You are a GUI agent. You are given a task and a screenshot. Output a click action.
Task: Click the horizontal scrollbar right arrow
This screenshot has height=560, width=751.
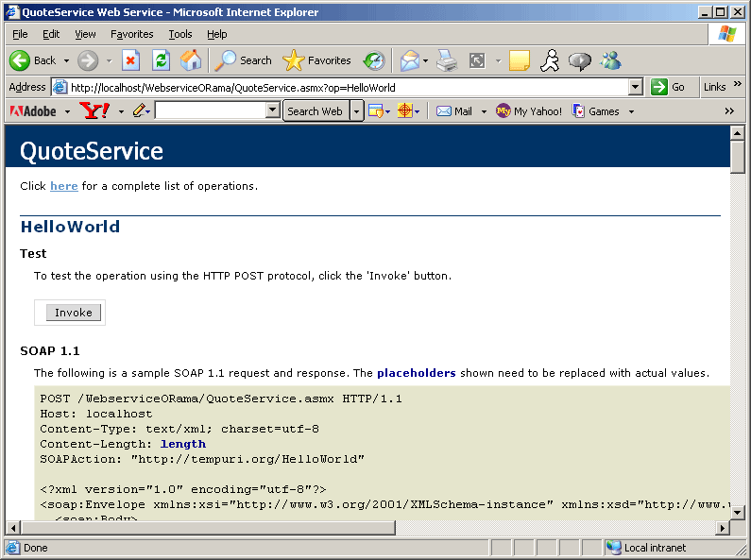click(x=723, y=528)
